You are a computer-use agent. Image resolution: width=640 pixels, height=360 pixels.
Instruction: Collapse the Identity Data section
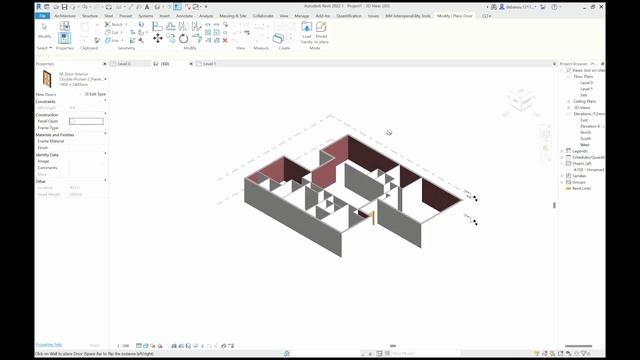(x=105, y=154)
